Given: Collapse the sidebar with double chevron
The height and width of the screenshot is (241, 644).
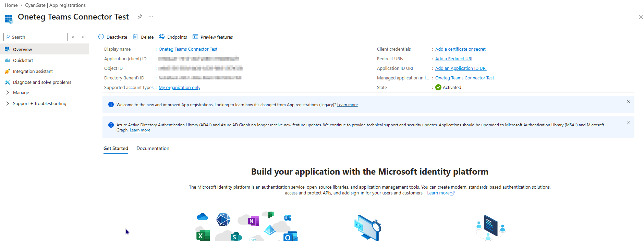Looking at the screenshot, I should 83,37.
